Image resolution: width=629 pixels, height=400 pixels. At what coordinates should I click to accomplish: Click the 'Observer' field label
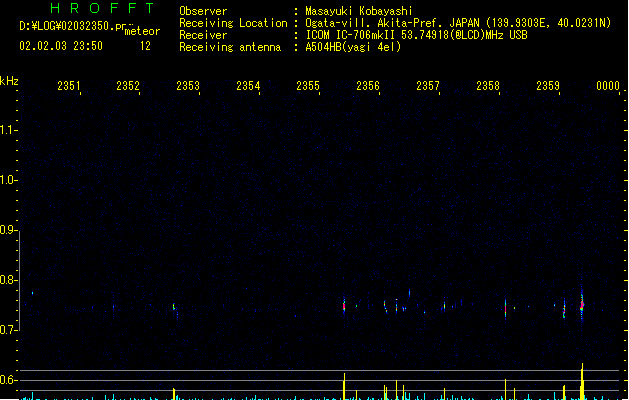203,11
